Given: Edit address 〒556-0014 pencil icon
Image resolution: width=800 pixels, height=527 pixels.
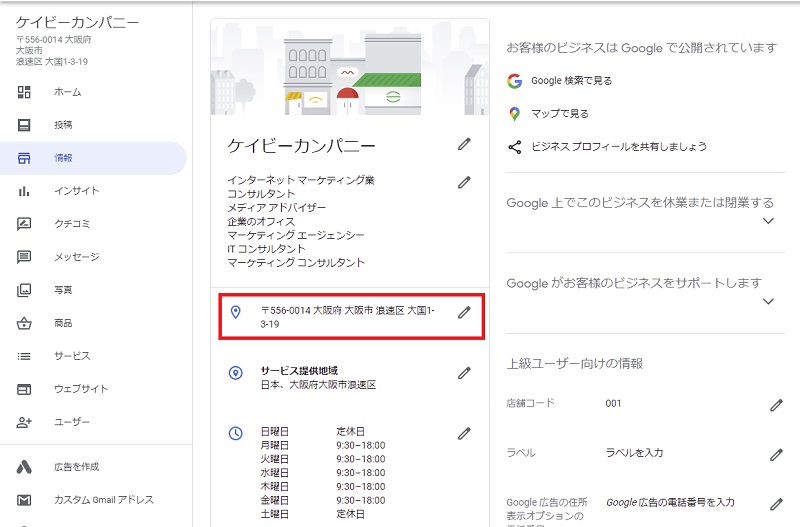Looking at the screenshot, I should point(464,312).
